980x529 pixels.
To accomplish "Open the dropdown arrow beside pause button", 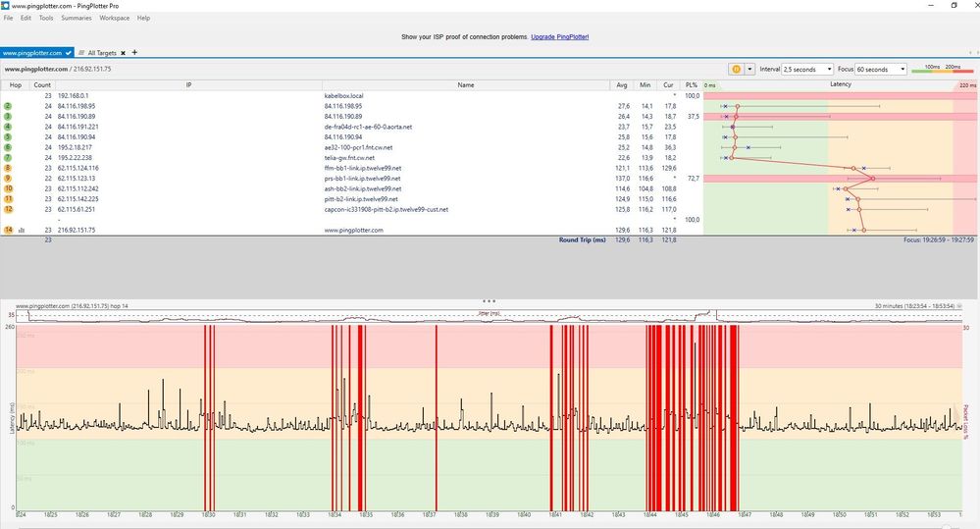I will (x=750, y=70).
